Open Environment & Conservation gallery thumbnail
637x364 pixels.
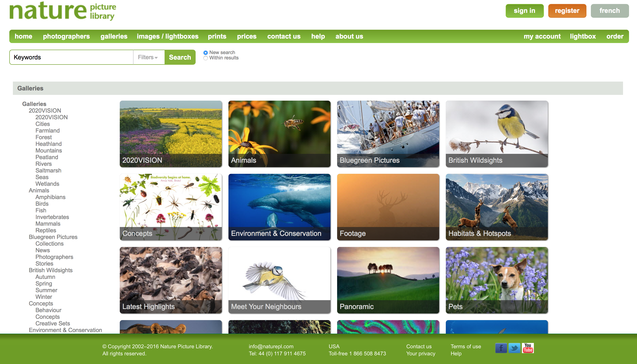pyautogui.click(x=279, y=207)
